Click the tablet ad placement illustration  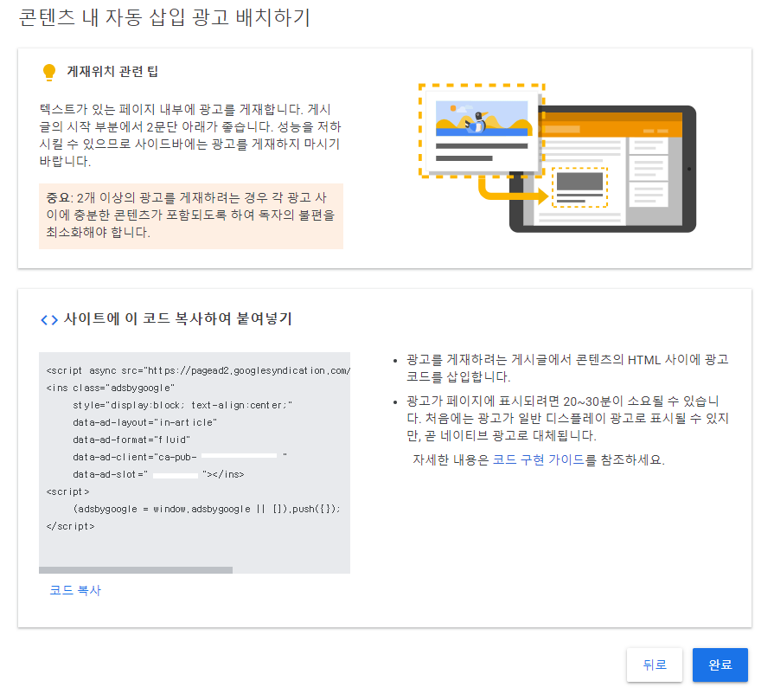[557, 158]
